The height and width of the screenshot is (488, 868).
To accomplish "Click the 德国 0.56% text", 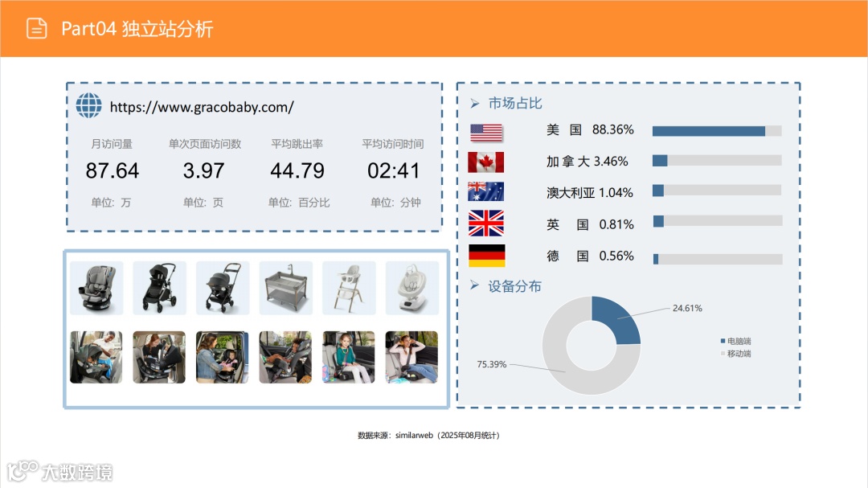I will click(590, 256).
